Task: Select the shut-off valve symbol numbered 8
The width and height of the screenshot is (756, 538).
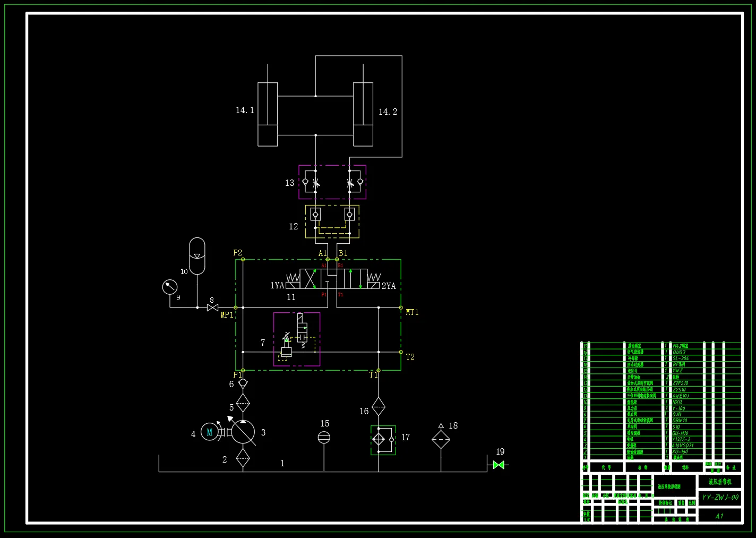Action: coord(212,308)
